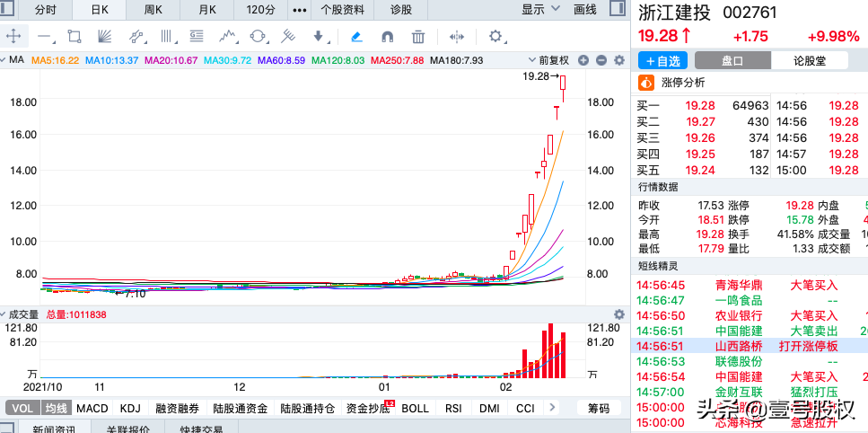Add stock with +自选 button
The width and height of the screenshot is (868, 433).
pos(662,60)
